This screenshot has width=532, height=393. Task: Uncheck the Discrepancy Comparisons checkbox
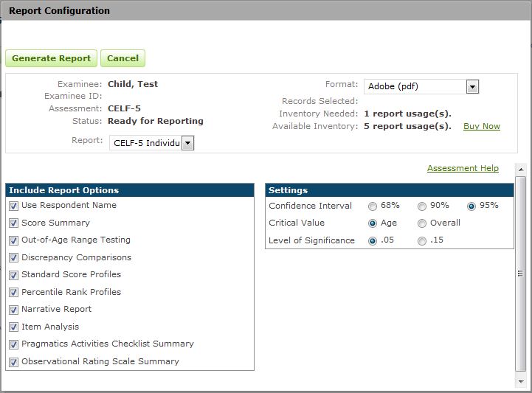click(14, 258)
